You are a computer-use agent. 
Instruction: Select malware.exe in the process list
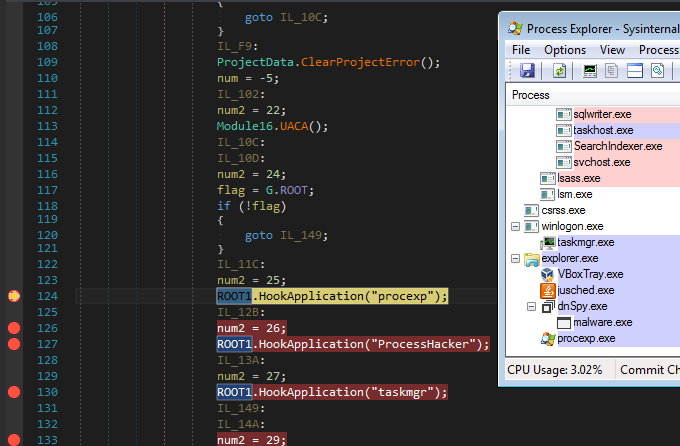602,322
